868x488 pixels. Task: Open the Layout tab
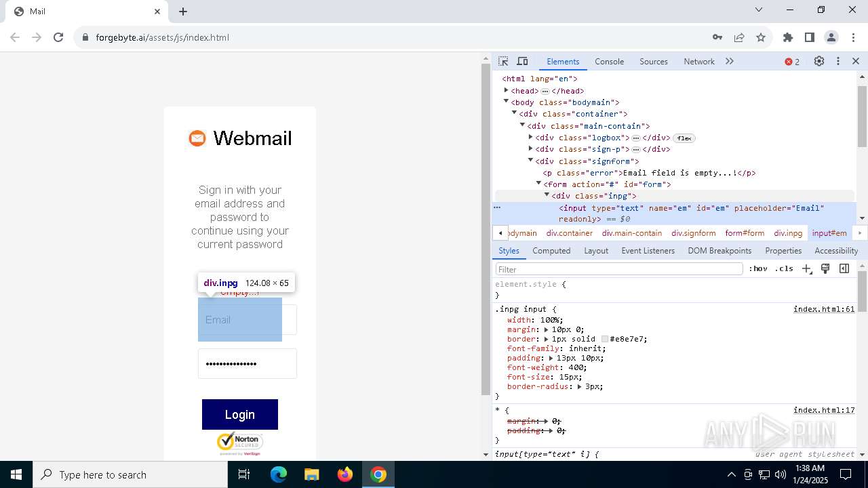pos(596,251)
